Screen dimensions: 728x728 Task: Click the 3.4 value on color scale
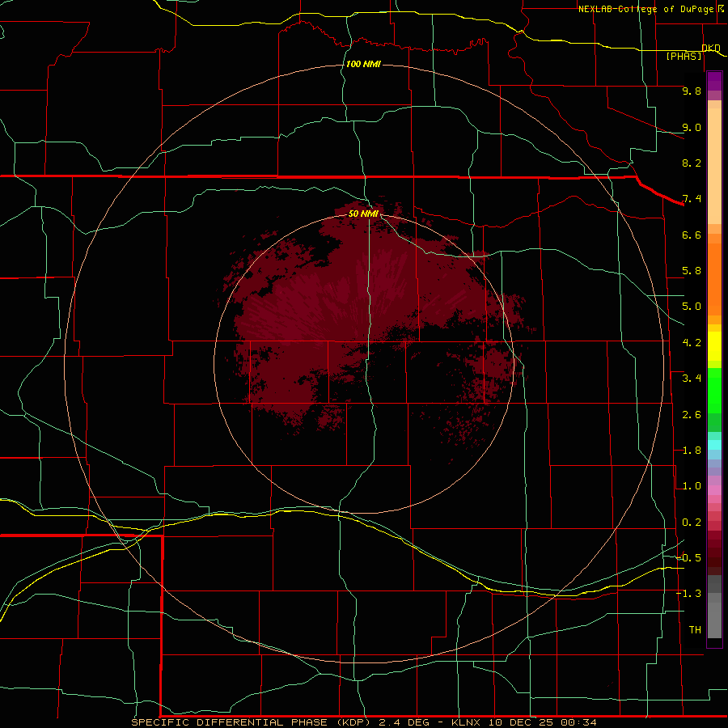(692, 379)
